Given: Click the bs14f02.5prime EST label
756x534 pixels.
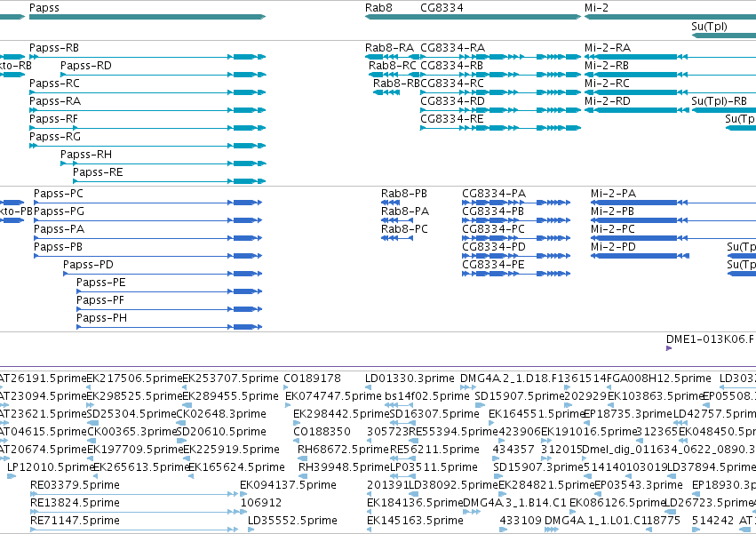Looking at the screenshot, I should (x=427, y=396).
